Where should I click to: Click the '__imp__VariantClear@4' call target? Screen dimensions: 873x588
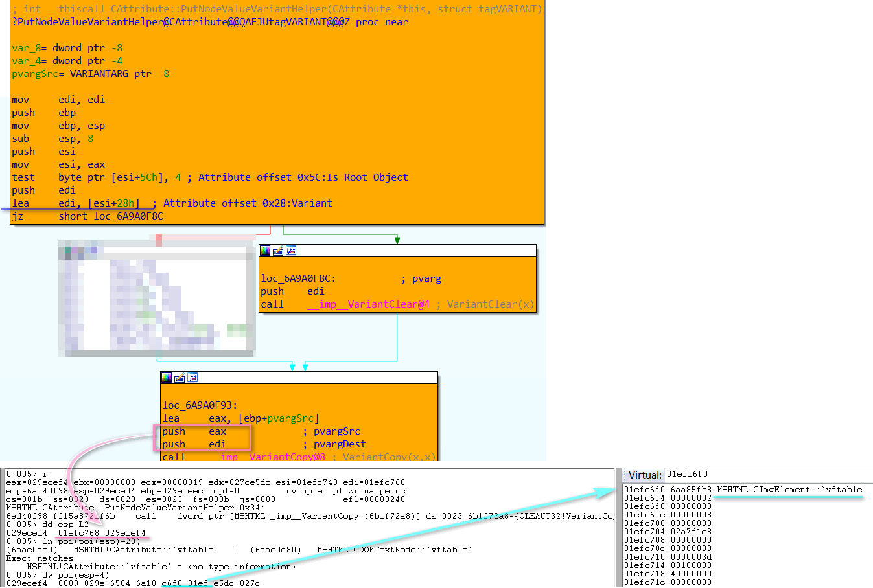coord(368,304)
